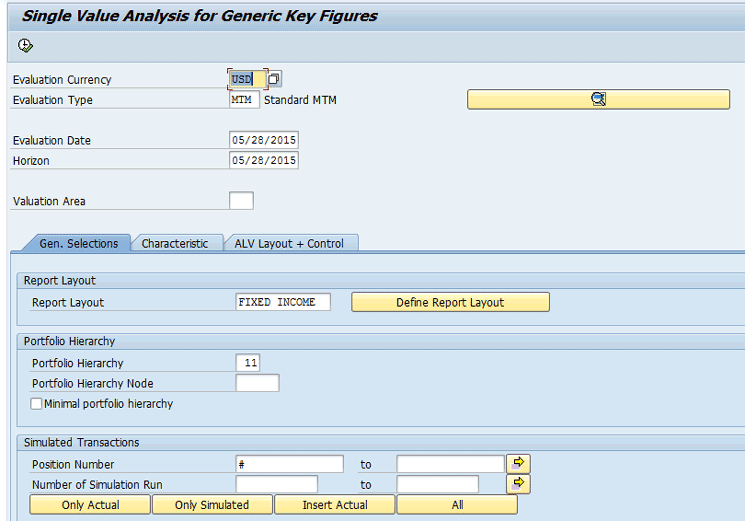
Task: Switch to the Characteristic tab
Action: click(x=175, y=243)
